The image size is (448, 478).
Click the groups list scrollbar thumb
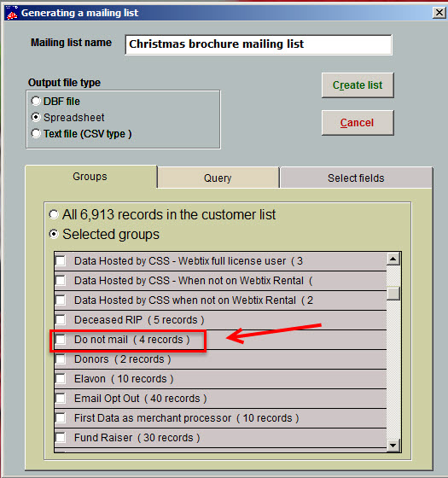[x=393, y=294]
